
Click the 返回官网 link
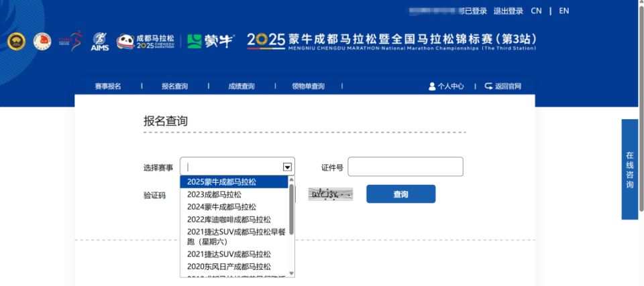[x=508, y=86]
